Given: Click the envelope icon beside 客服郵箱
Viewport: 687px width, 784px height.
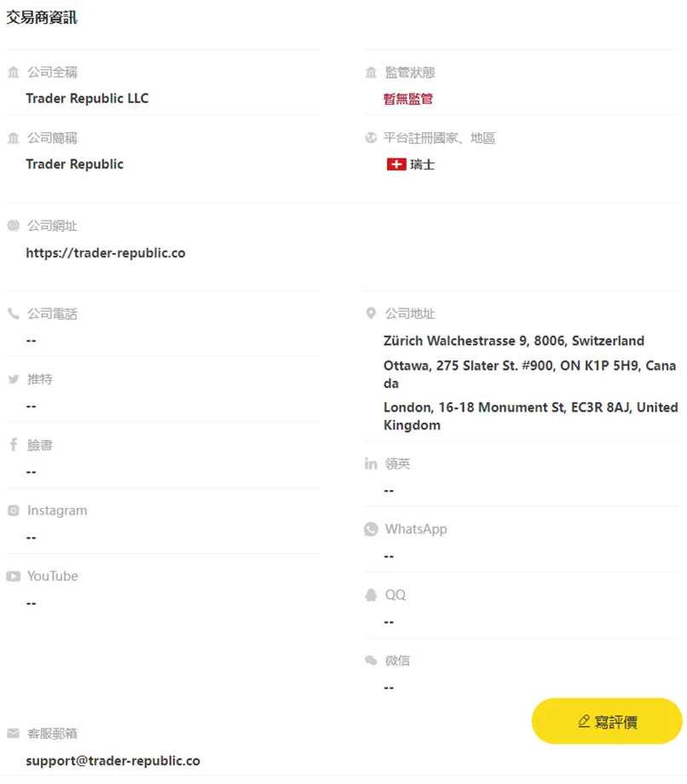Looking at the screenshot, I should (14, 734).
